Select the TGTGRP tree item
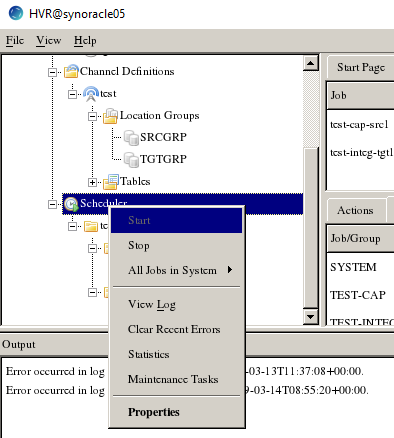 [163, 159]
